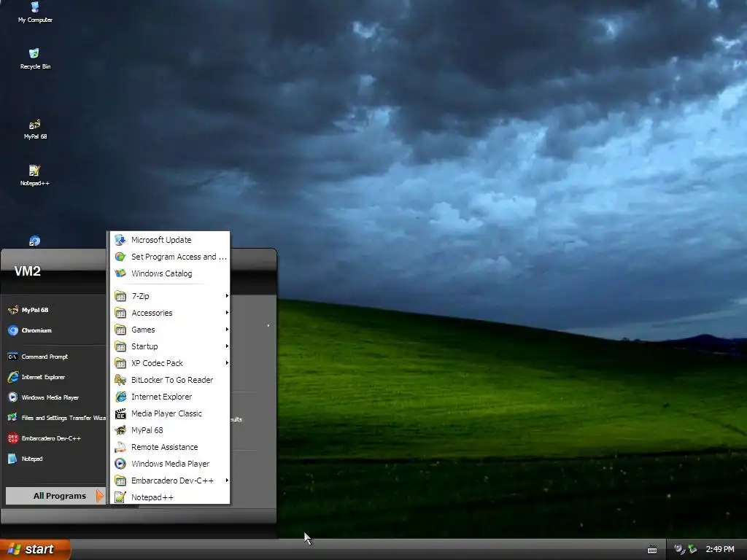
Task: Click the Remote Assistance icon
Action: click(120, 447)
